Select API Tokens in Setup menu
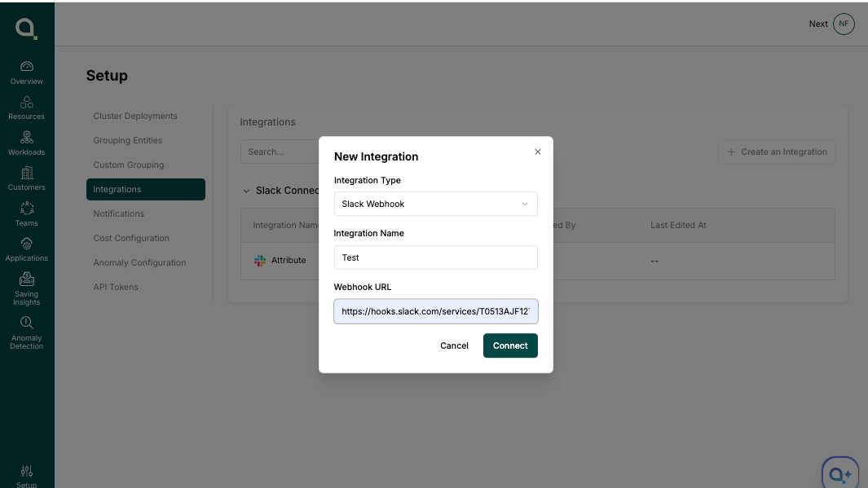Image resolution: width=868 pixels, height=488 pixels. [x=116, y=287]
